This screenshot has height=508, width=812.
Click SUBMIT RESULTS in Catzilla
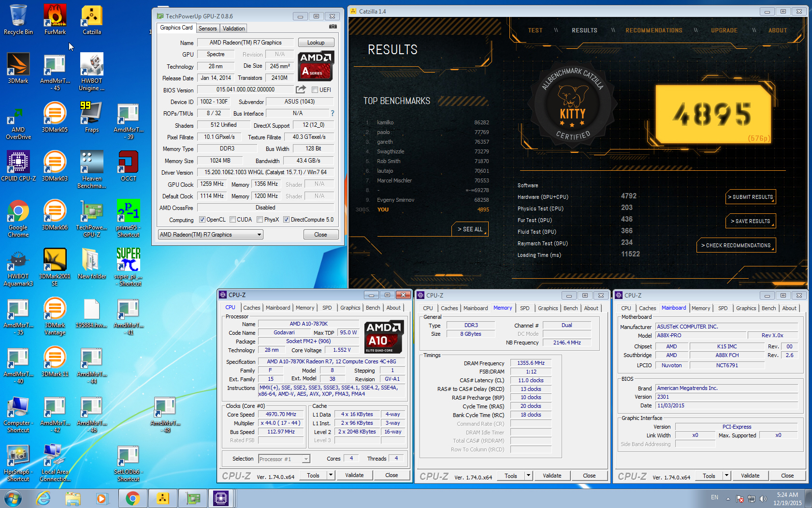[x=751, y=197]
